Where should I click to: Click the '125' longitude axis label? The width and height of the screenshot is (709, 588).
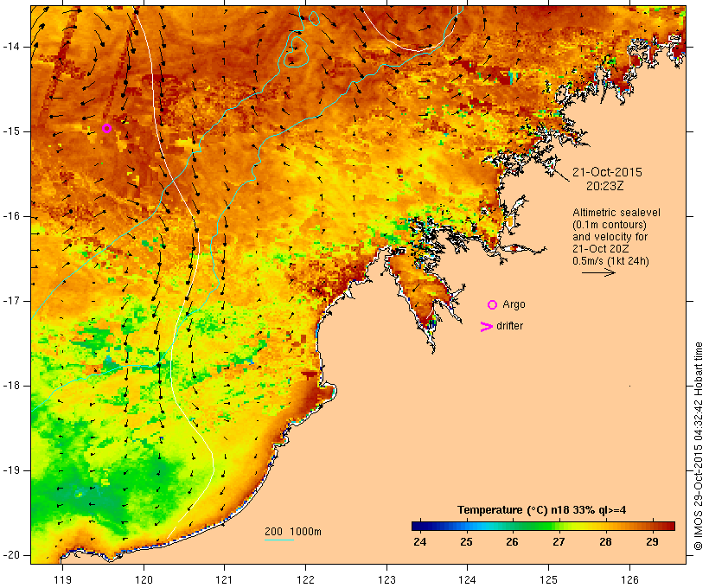tap(548, 579)
